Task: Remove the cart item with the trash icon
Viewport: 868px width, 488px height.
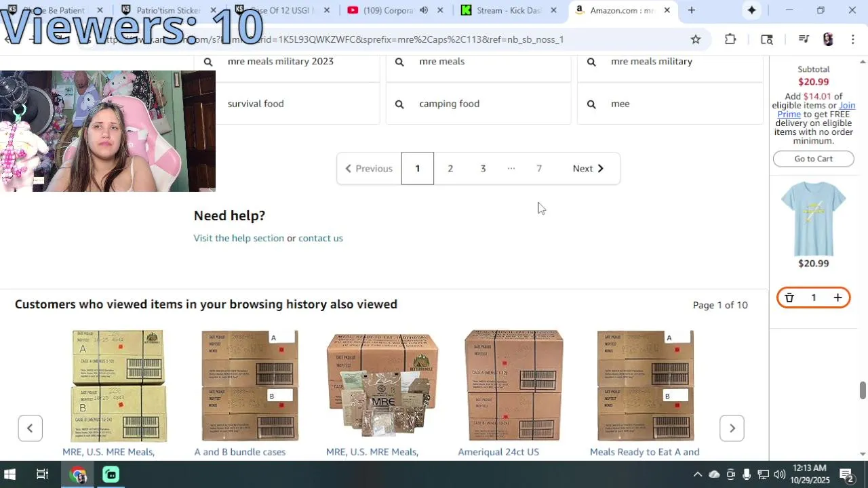Action: (x=789, y=298)
